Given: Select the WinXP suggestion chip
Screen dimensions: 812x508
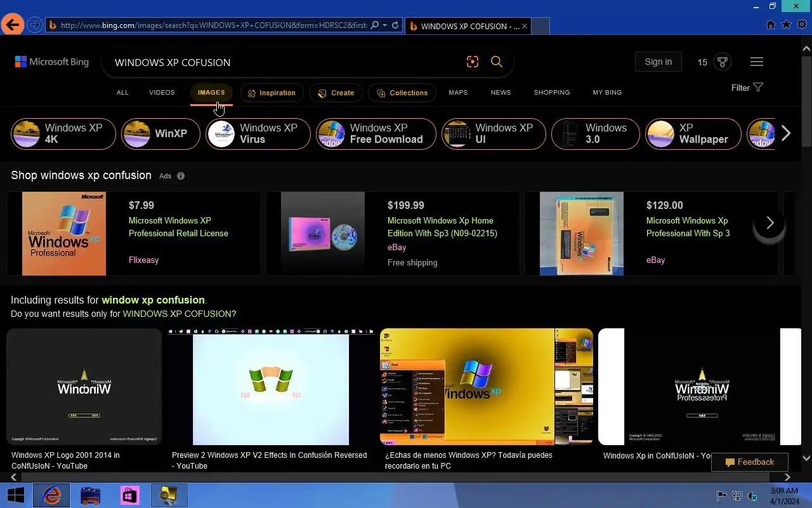Looking at the screenshot, I should click(160, 133).
